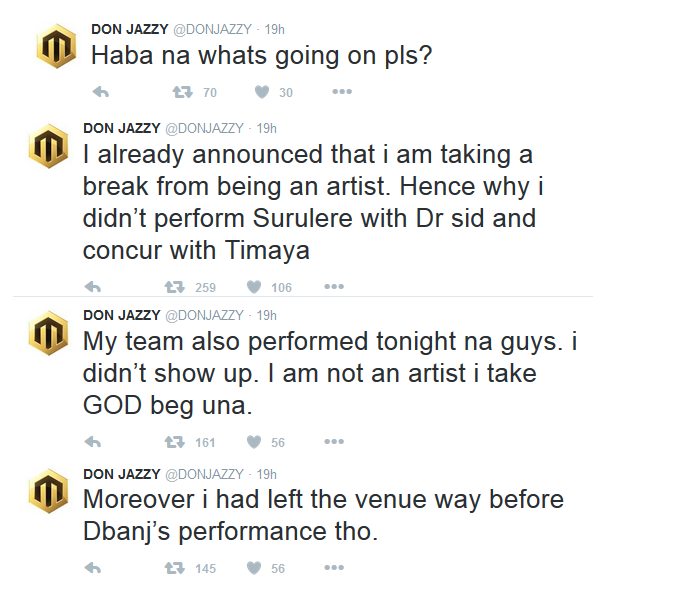Like the 'My team also performed' tweet
Screen dimensions: 699x598
pyautogui.click(x=254, y=441)
